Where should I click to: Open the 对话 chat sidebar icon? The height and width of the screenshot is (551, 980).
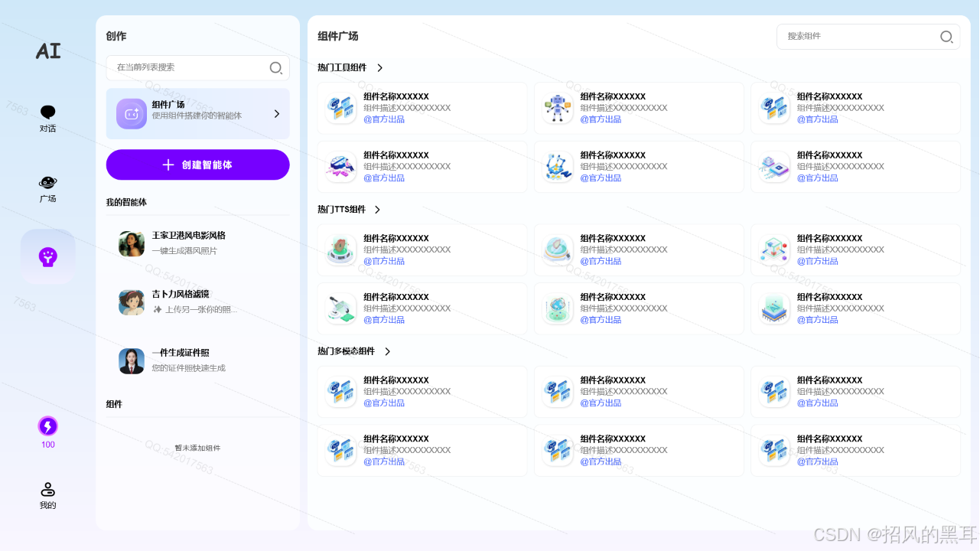click(47, 112)
